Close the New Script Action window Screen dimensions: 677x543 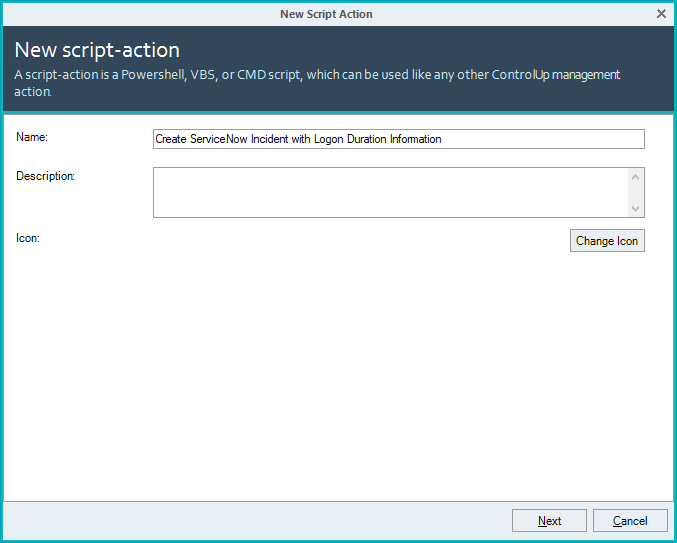[661, 14]
